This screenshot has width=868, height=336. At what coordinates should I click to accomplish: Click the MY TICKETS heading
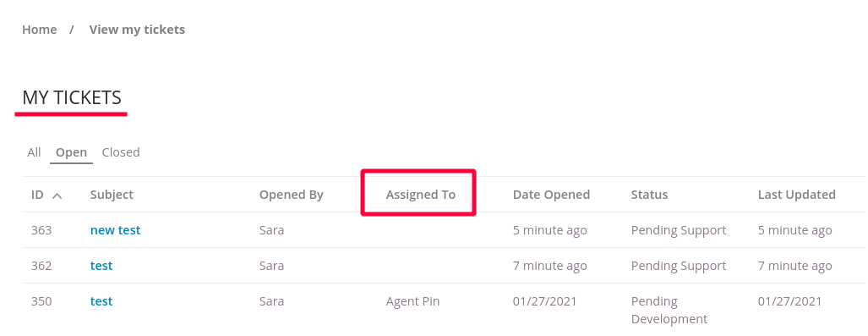click(71, 97)
